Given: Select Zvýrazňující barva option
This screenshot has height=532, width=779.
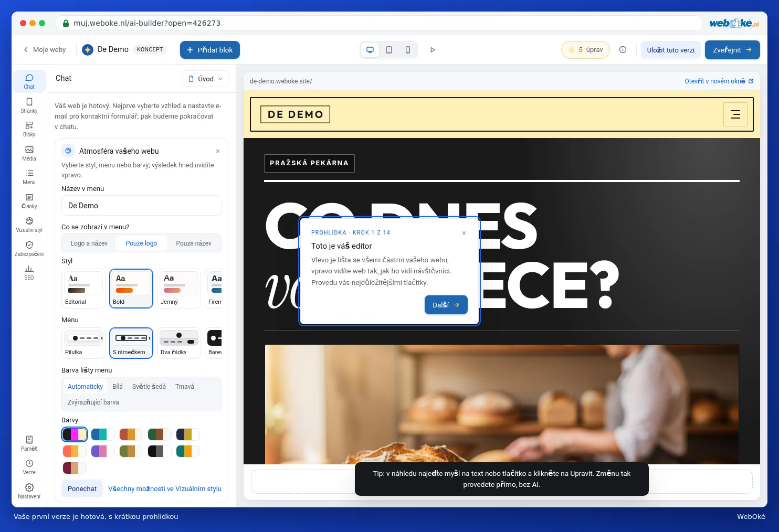Looking at the screenshot, I should pos(93,402).
